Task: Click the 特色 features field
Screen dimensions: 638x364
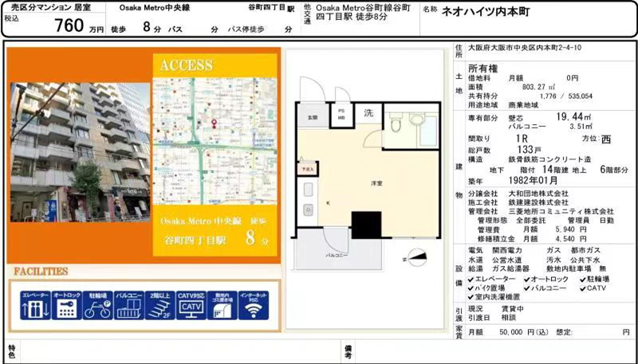Action: click(179, 351)
